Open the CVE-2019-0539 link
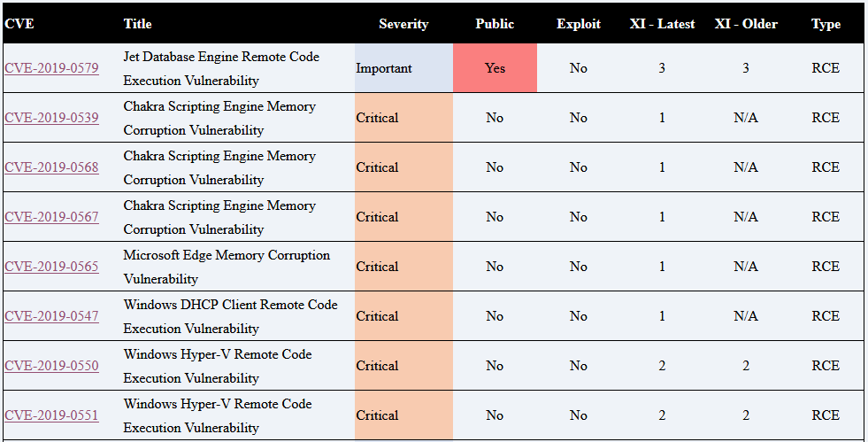This screenshot has width=868, height=442. tap(51, 118)
